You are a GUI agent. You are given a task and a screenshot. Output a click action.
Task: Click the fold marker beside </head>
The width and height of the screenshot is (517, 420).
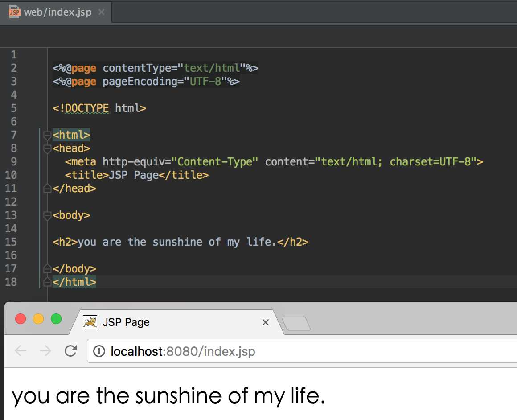47,189
